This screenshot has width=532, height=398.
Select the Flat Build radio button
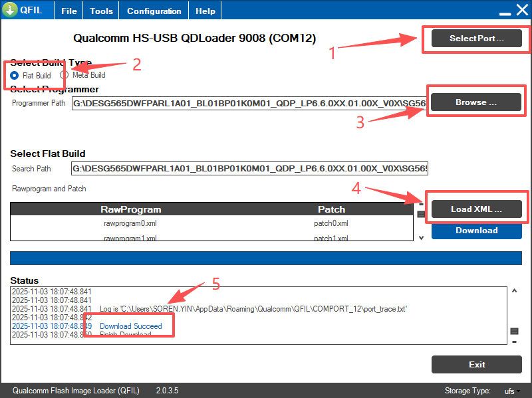[15, 75]
